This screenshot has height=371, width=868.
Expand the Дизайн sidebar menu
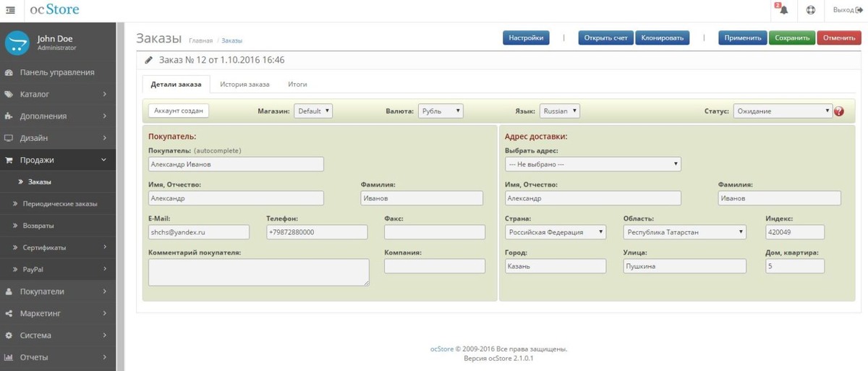click(58, 138)
